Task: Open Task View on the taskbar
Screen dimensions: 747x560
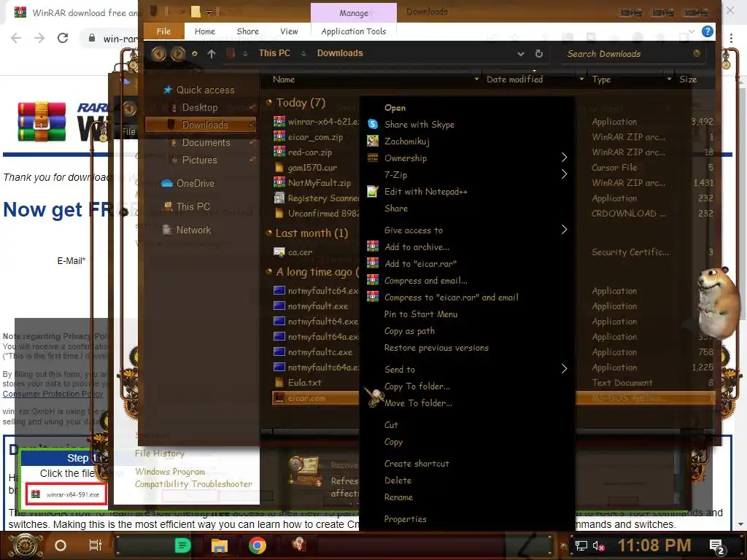Action: [96, 545]
